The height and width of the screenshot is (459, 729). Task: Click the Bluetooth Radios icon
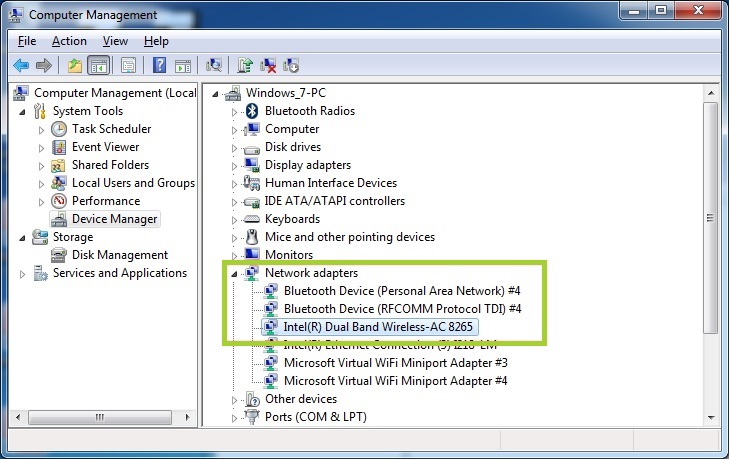(x=252, y=111)
